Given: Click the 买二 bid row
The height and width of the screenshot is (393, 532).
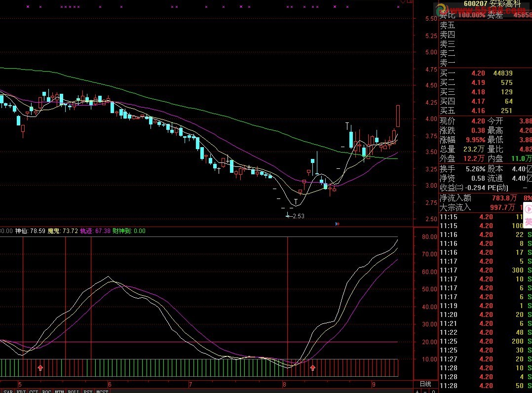Looking at the screenshot, I should tap(486, 82).
